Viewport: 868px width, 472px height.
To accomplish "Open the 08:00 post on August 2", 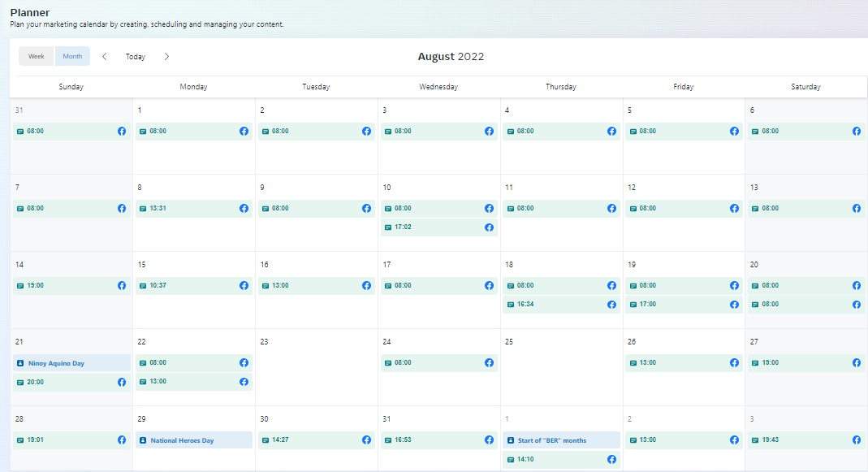I will [317, 132].
